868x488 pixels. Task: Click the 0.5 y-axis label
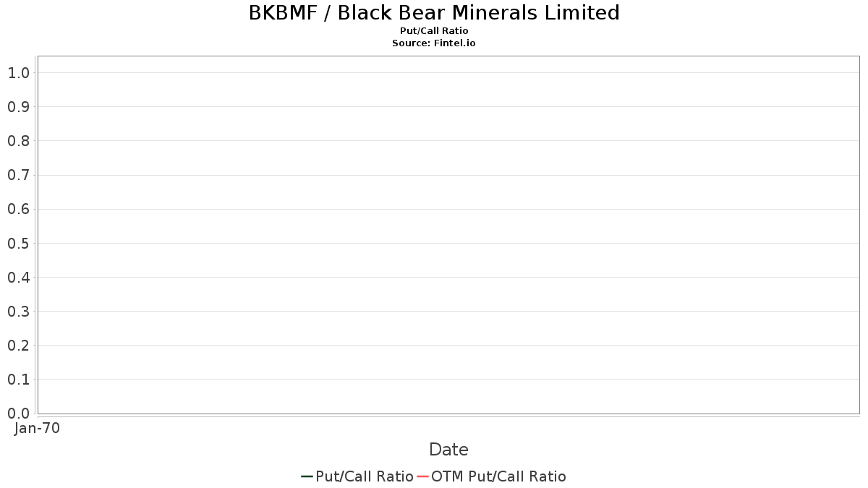(18, 243)
